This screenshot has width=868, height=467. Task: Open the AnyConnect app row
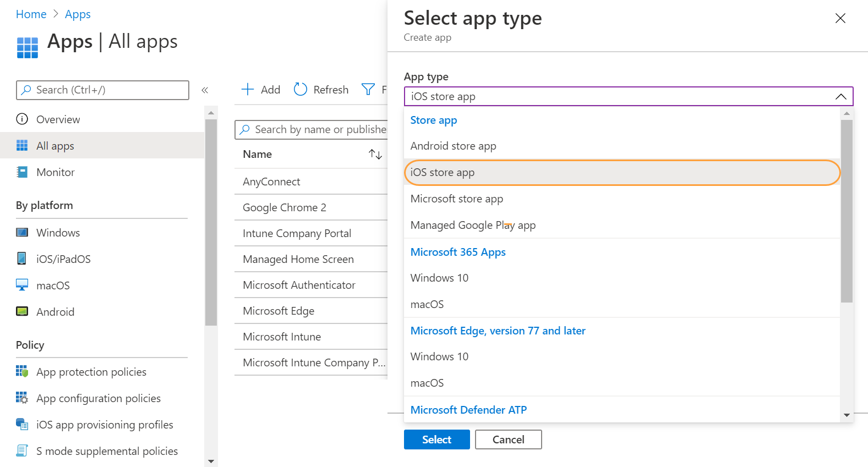point(311,182)
